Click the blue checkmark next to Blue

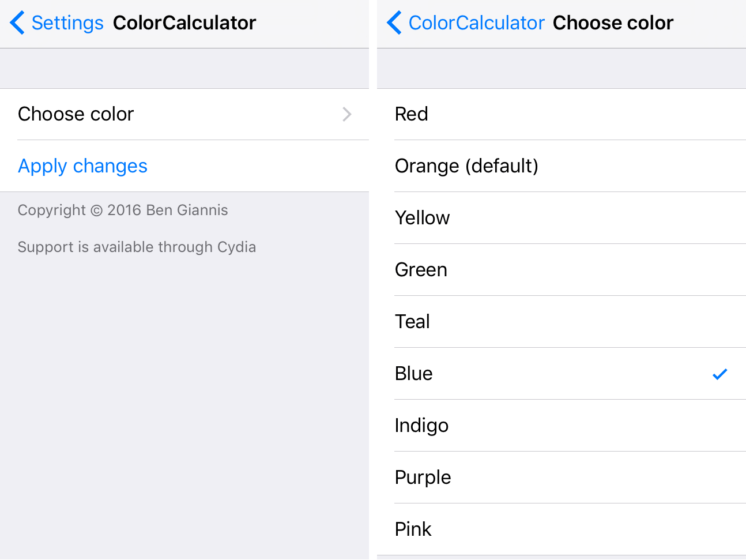coord(719,374)
